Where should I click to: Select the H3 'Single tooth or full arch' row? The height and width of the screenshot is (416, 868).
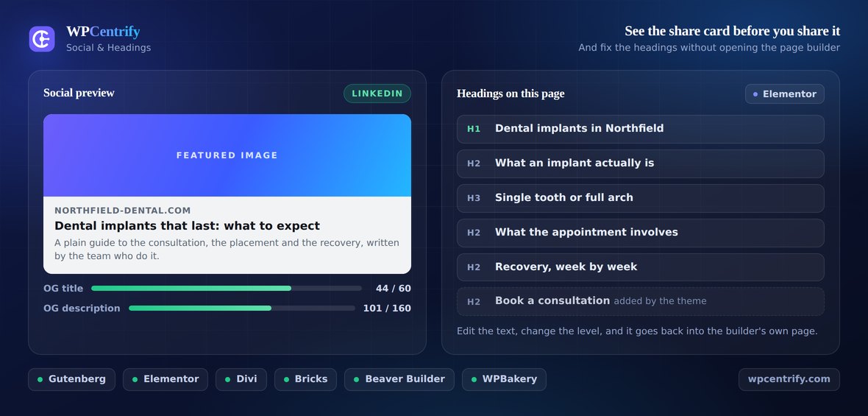tap(640, 198)
